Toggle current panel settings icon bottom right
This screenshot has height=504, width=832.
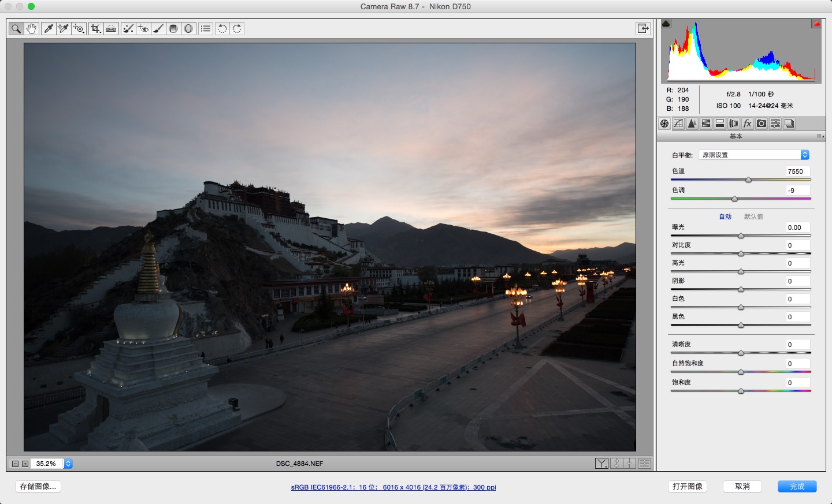(644, 463)
